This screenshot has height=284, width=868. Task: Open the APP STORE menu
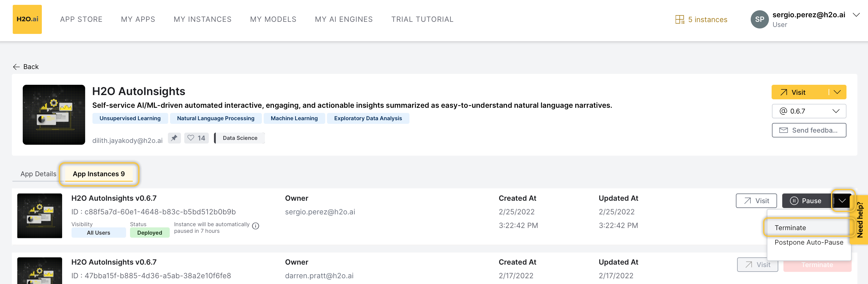point(81,19)
